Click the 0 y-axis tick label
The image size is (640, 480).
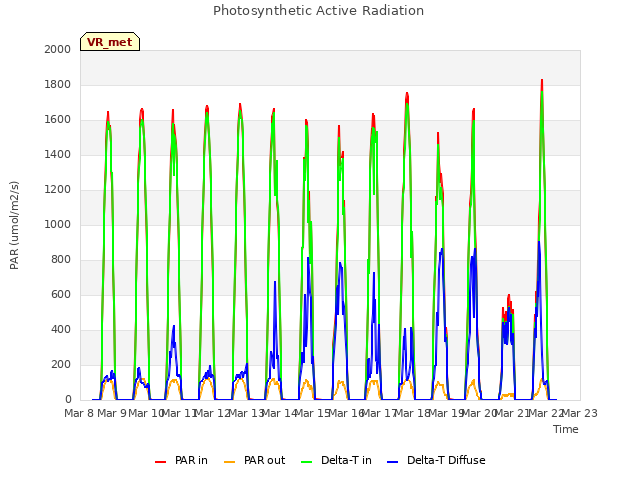tap(68, 400)
